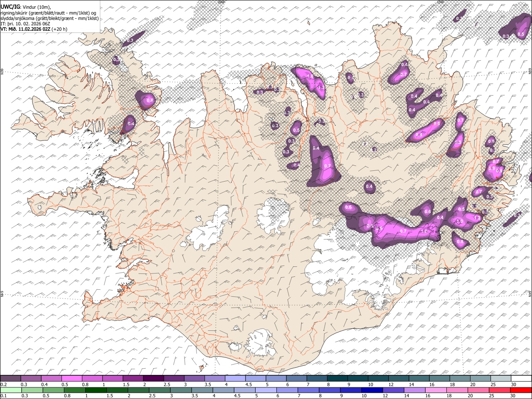The height and width of the screenshot is (399, 532).
Task: Click the 1.2 snowfall value on the map
Action: pyautogui.click(x=477, y=218)
